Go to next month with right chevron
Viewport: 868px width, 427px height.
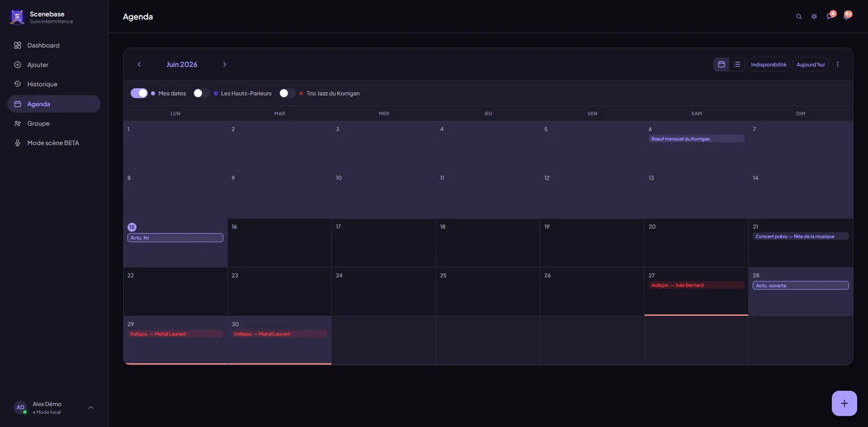click(225, 64)
